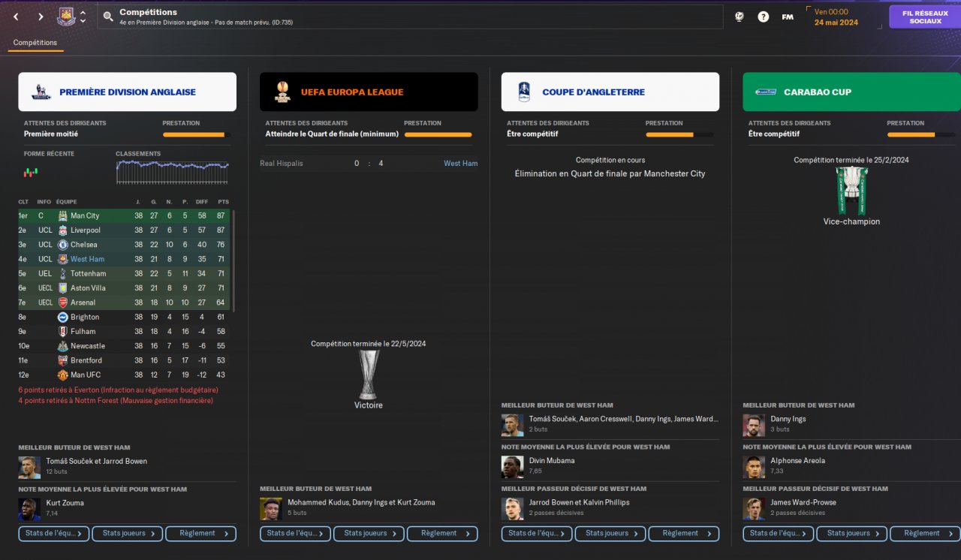Open Divin Mubama player photo
961x560 pixels.
512,467
